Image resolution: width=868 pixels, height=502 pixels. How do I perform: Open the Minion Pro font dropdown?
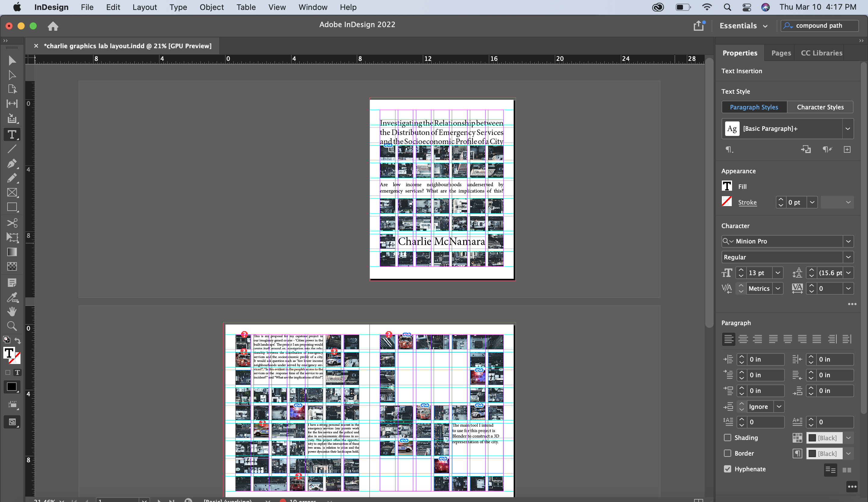[x=849, y=241]
